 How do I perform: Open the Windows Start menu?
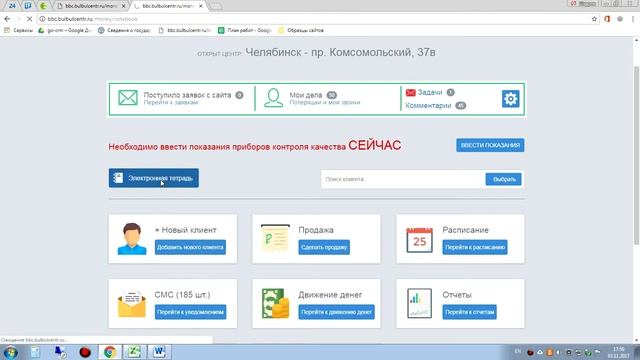pyautogui.click(x=10, y=352)
